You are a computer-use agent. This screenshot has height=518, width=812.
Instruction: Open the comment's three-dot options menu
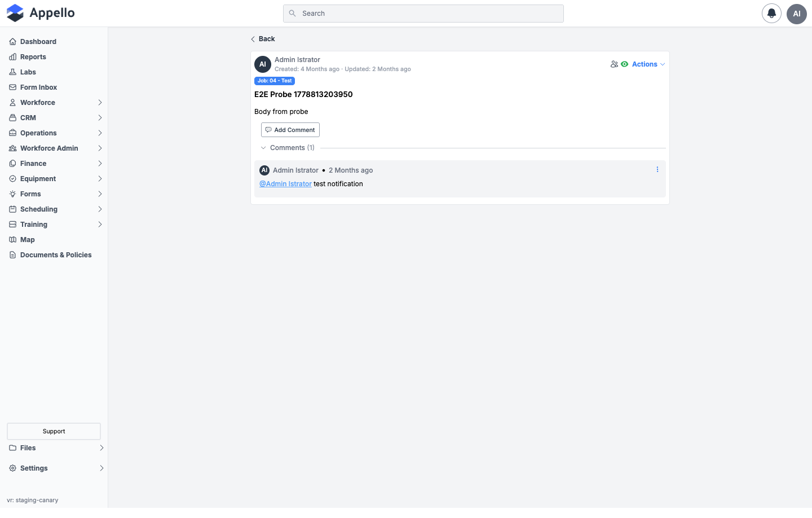(x=657, y=169)
